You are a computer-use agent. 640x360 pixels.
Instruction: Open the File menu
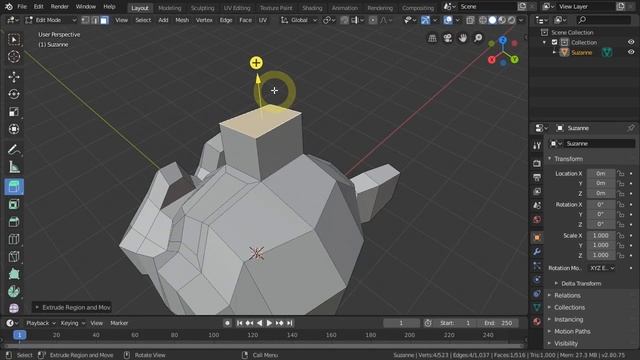click(x=22, y=7)
